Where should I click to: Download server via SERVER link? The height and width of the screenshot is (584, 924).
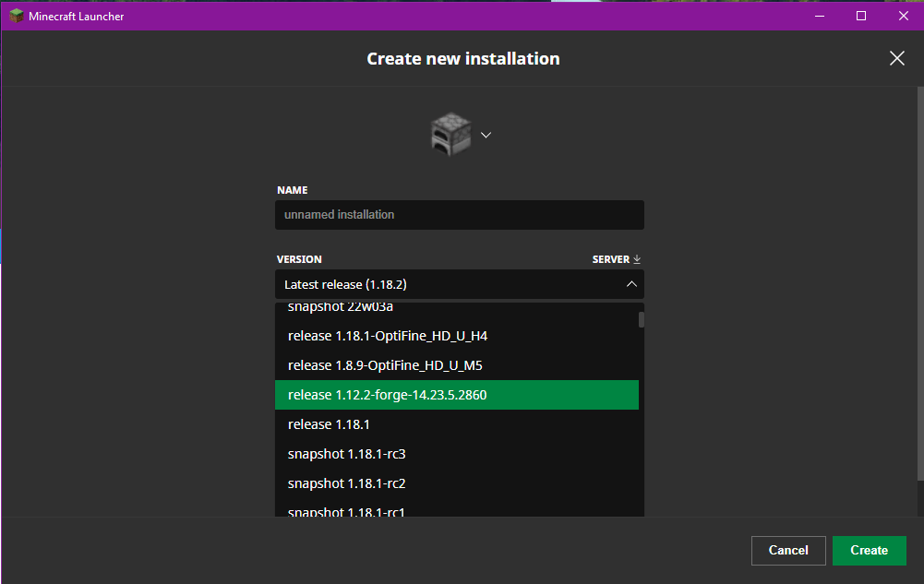617,259
